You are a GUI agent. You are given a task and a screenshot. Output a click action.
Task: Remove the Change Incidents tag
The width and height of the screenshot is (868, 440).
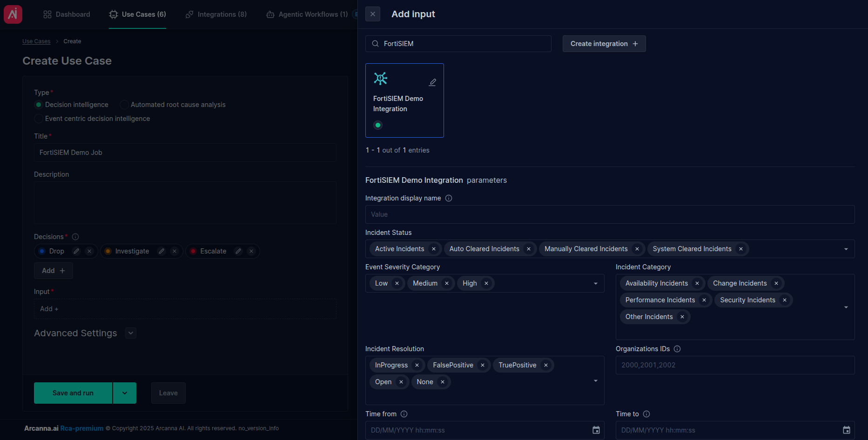click(776, 283)
